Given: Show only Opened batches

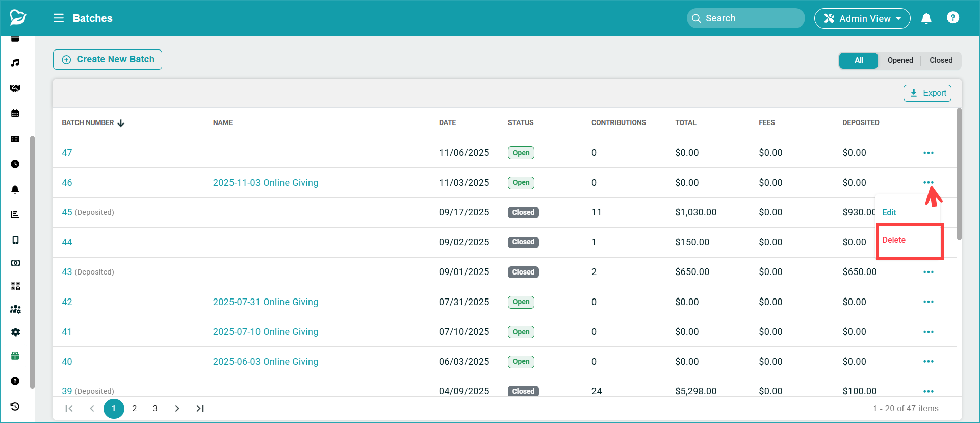Looking at the screenshot, I should [900, 60].
